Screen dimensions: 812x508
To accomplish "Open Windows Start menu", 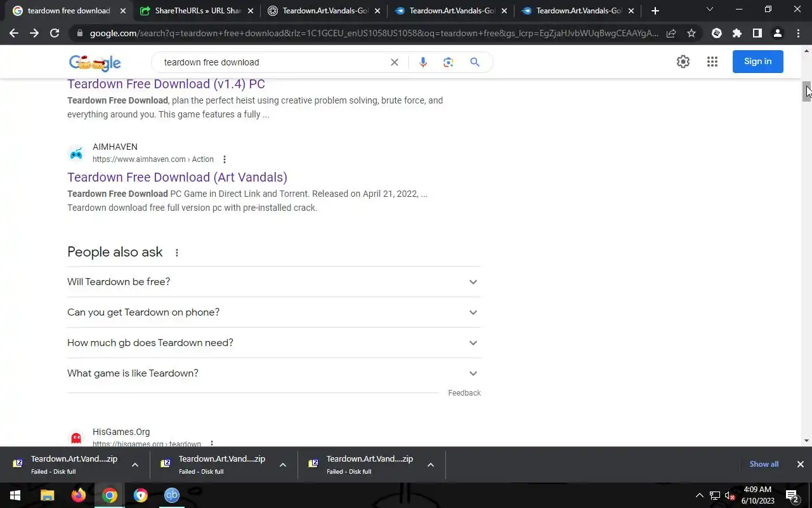I will pyautogui.click(x=15, y=495).
